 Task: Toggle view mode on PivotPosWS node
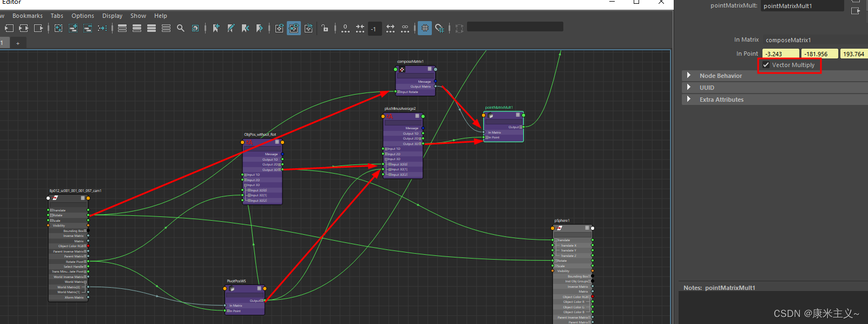point(259,288)
